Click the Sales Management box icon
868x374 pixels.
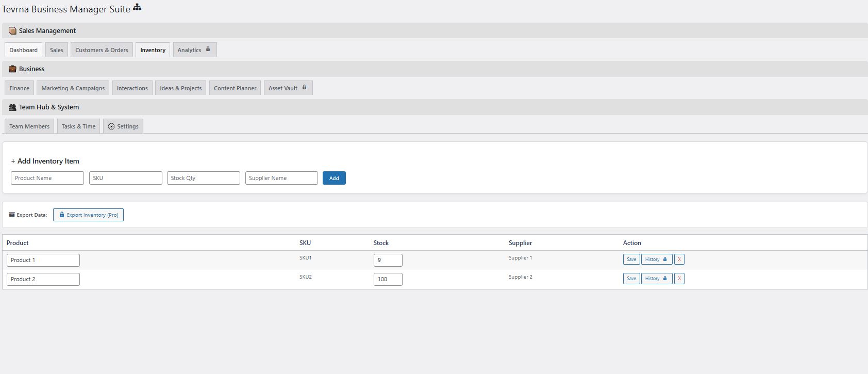coord(12,31)
